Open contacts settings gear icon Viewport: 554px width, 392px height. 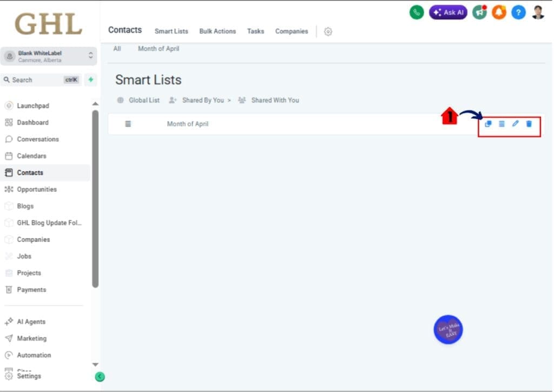(328, 31)
